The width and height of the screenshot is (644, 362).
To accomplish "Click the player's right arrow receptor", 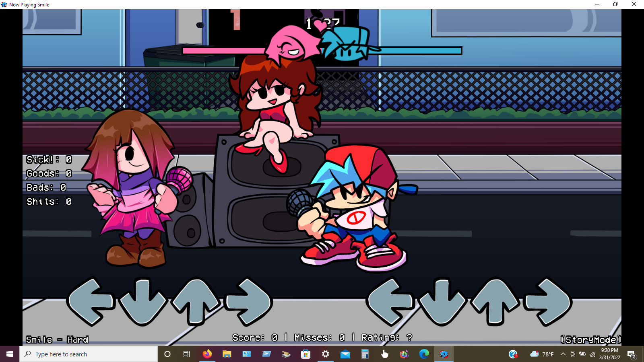I will coord(547,302).
